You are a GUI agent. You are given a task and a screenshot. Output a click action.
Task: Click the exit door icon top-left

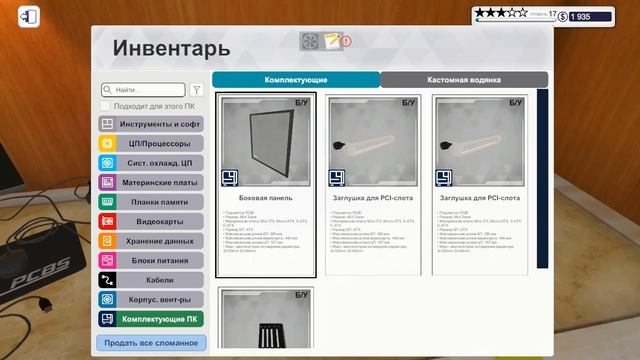[29, 17]
